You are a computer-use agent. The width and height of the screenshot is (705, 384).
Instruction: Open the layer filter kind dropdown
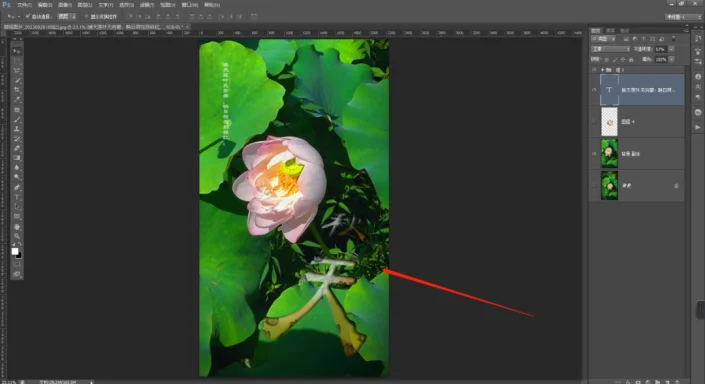(604, 39)
